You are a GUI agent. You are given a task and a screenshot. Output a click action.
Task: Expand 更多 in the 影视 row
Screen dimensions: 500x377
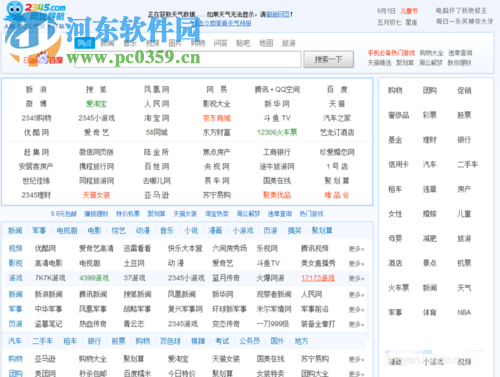[356, 263]
